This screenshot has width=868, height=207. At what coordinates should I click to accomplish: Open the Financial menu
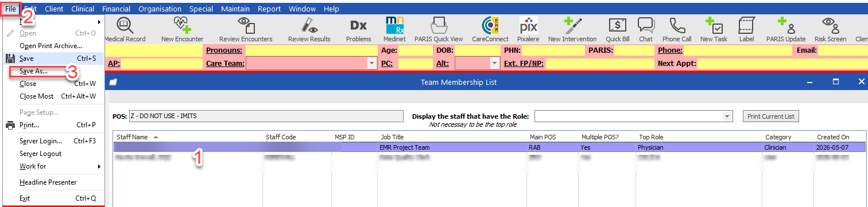pos(116,9)
